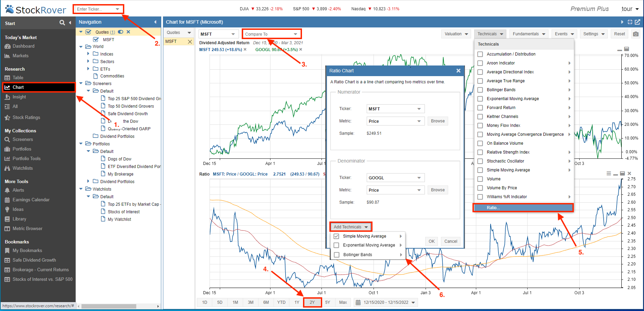Click the Reset button
The width and height of the screenshot is (644, 311).
[x=619, y=34]
